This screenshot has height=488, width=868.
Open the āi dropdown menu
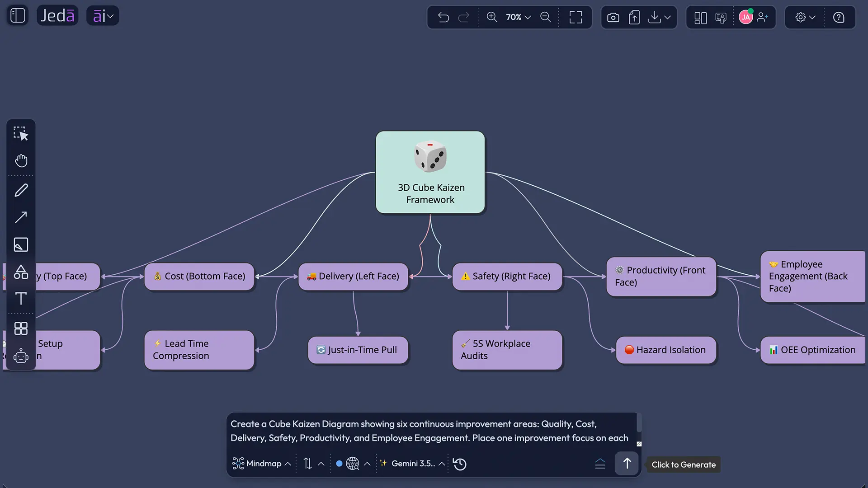(103, 16)
